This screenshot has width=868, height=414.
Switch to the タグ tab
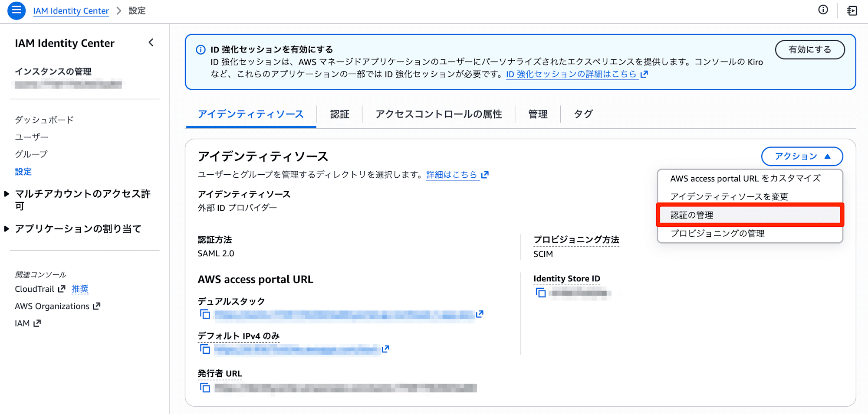tap(583, 114)
